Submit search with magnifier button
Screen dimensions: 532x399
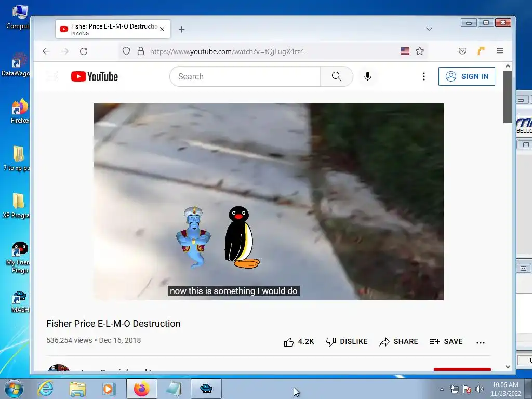(336, 76)
